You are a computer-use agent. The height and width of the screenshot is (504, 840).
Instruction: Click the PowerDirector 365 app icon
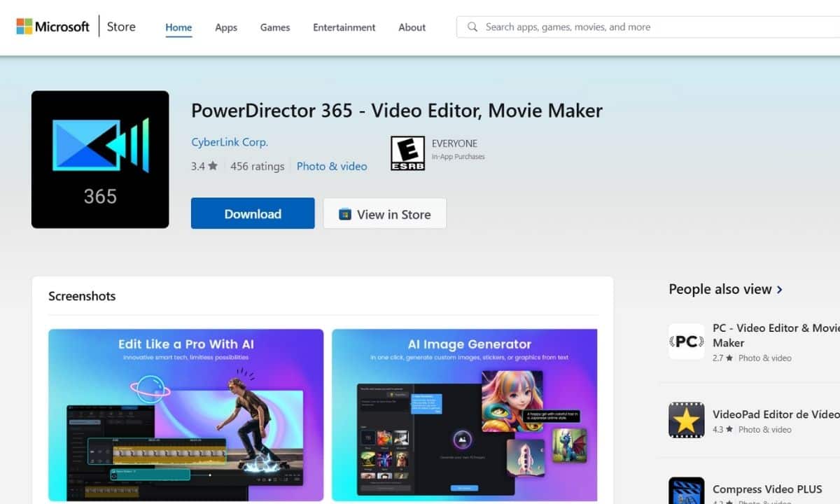pos(100,160)
